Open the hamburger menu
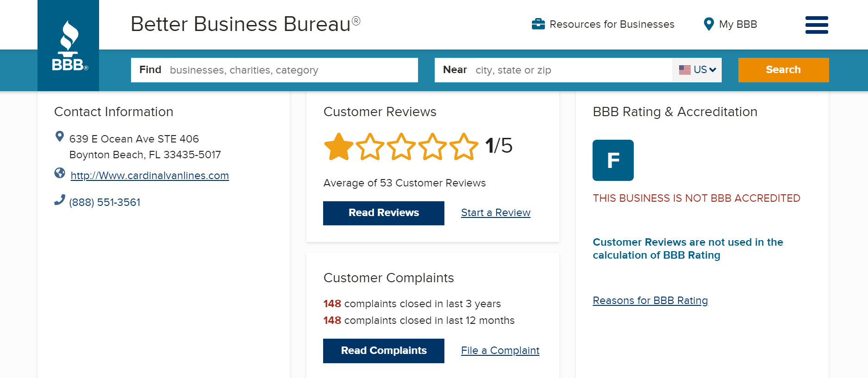Screen dimensions: 868x378 click(x=817, y=25)
